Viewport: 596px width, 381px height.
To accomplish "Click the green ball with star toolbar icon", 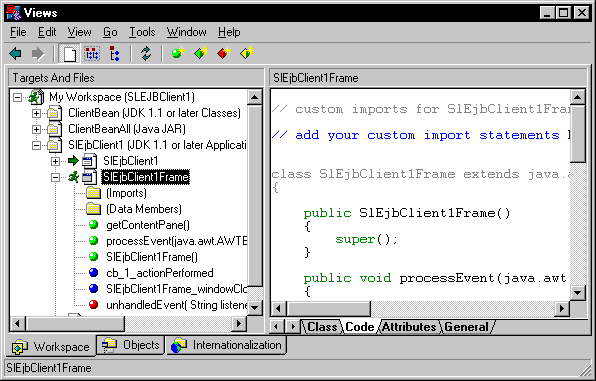I will click(178, 53).
